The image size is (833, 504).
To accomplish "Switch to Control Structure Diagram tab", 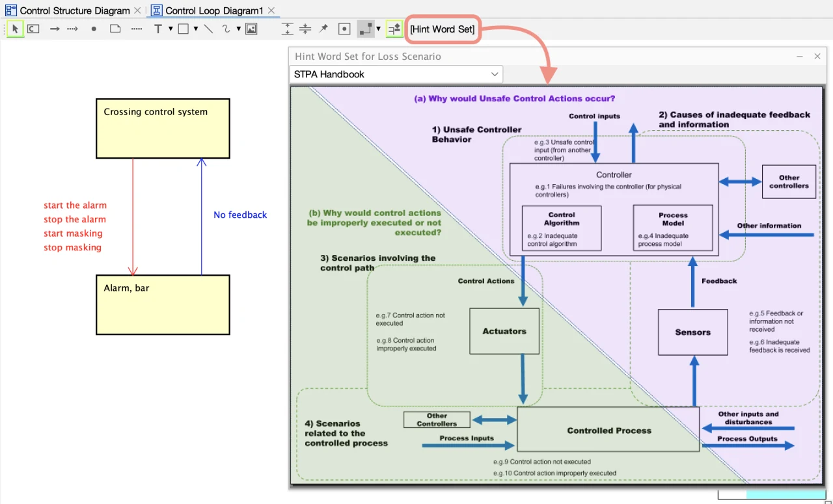I will pyautogui.click(x=75, y=11).
